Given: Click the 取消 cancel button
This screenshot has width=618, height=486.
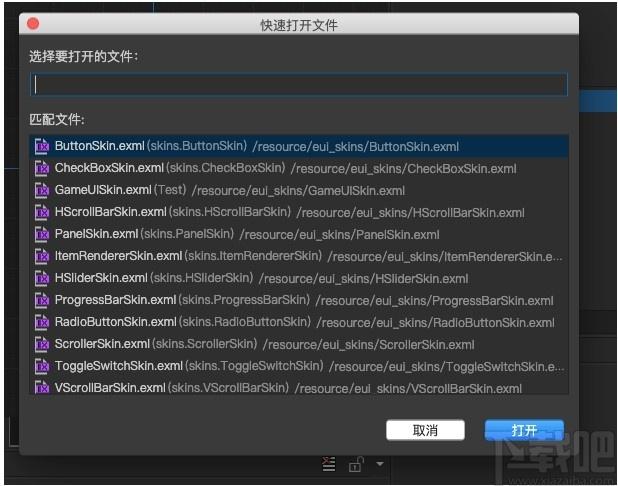Looking at the screenshot, I should pos(425,430).
